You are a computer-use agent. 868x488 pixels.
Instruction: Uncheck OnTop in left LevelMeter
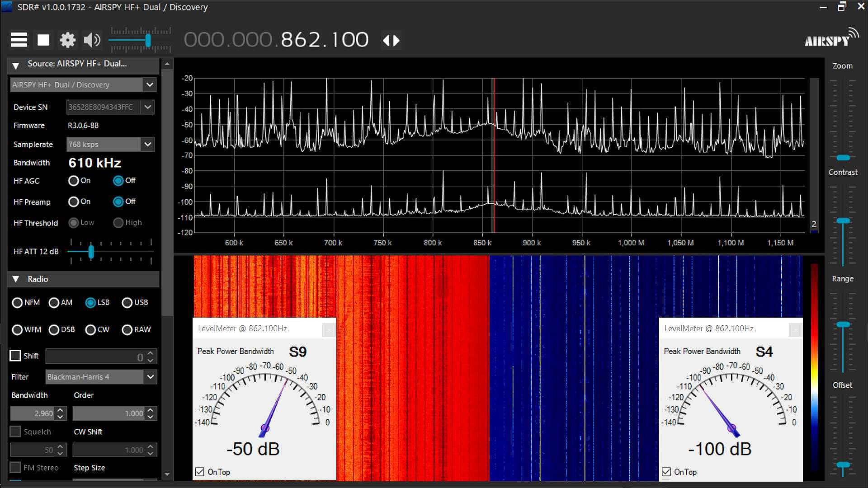[x=200, y=472]
